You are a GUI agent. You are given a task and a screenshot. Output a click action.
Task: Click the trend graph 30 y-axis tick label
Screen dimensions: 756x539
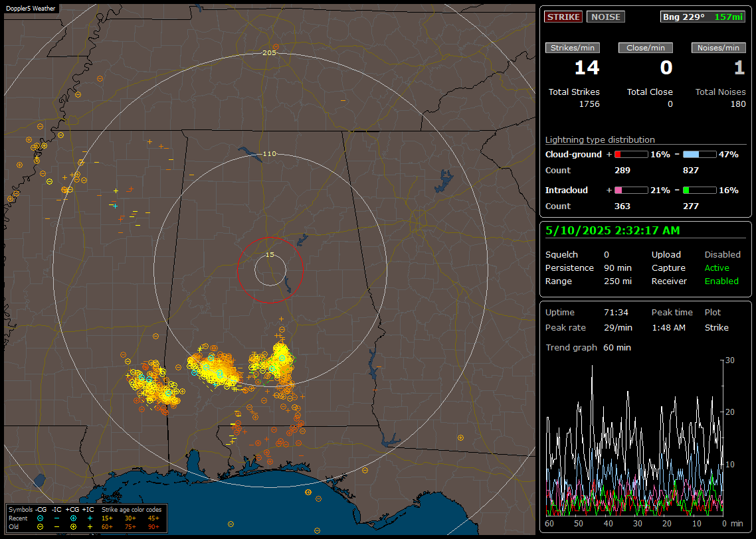pyautogui.click(x=730, y=360)
